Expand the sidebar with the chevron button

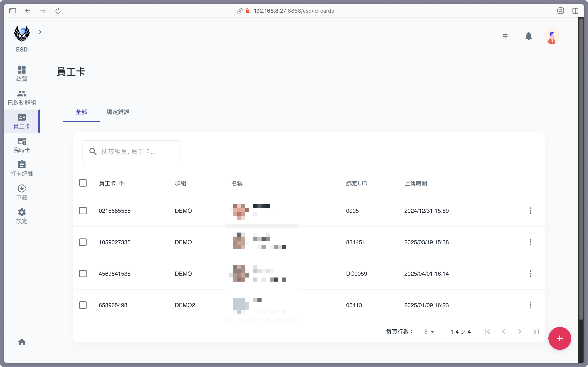tap(40, 32)
